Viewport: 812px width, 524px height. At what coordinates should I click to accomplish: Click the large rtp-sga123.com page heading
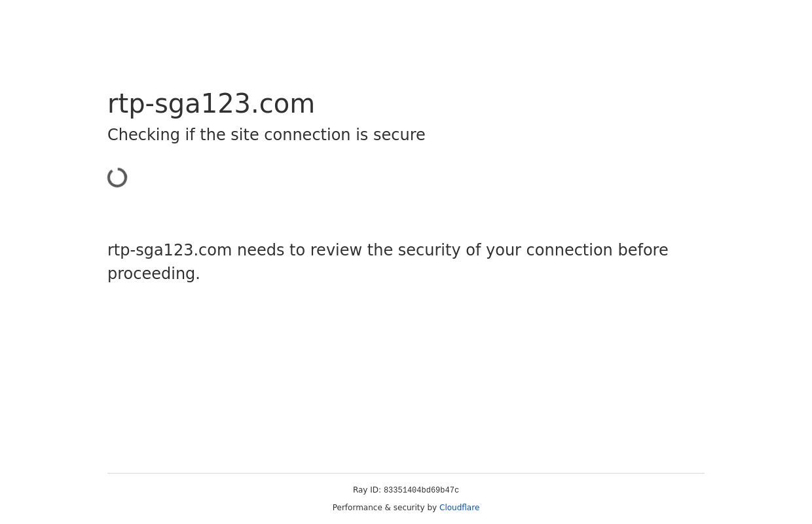coord(211,103)
